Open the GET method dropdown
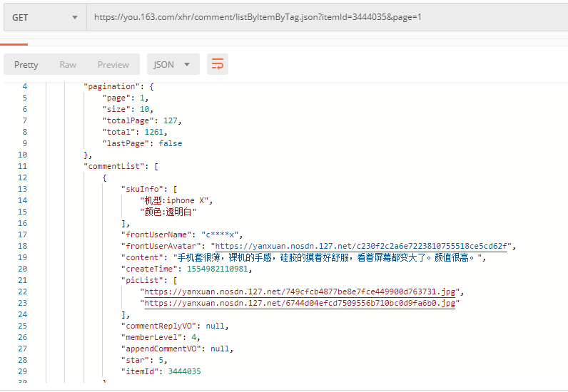 45,17
